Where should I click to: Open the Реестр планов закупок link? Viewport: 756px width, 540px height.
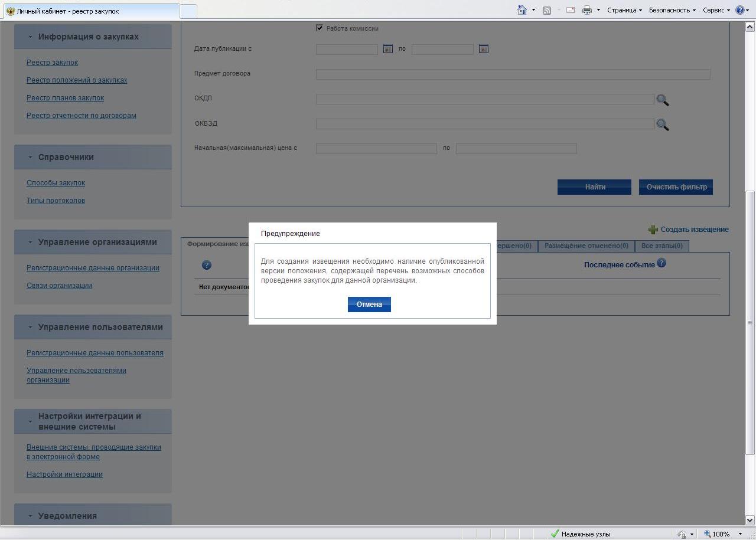(65, 98)
